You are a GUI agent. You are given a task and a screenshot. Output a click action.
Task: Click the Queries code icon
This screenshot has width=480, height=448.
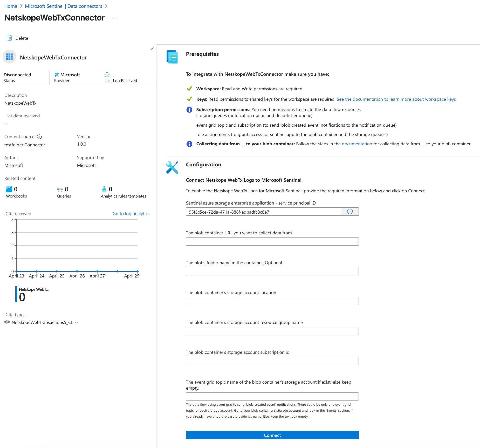(x=60, y=189)
